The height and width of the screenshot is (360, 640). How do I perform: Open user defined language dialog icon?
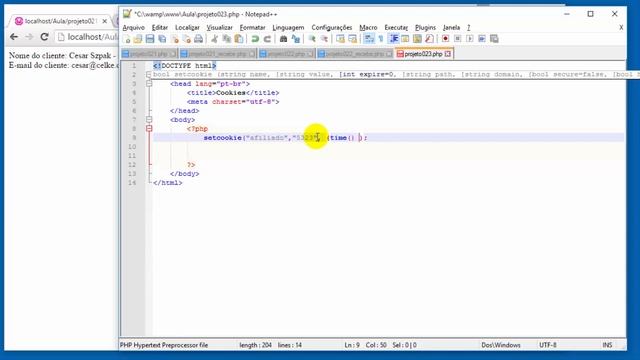[405, 39]
